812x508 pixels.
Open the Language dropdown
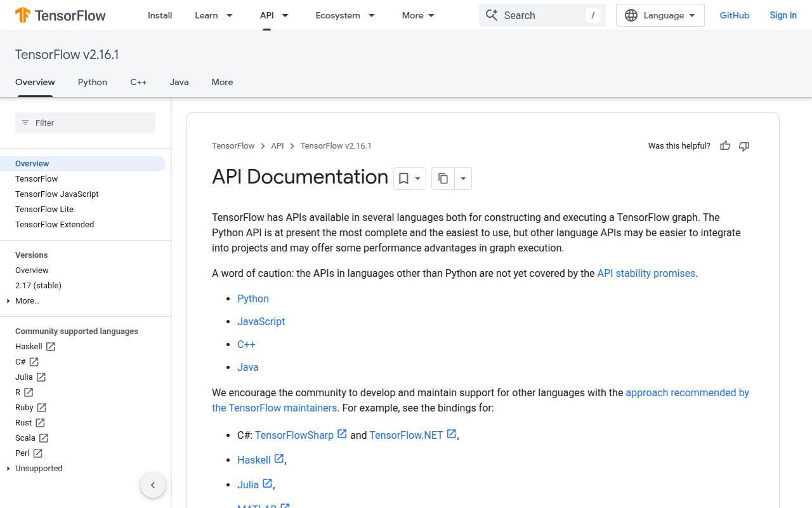(x=660, y=15)
